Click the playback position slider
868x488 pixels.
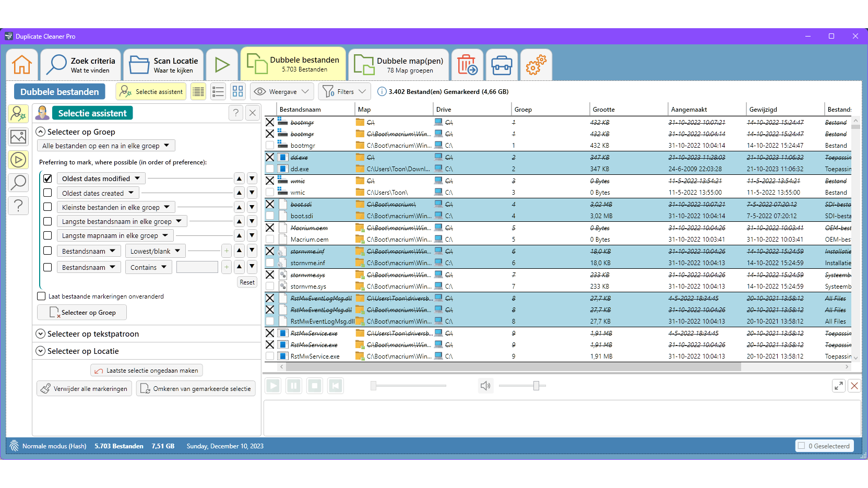[409, 386]
